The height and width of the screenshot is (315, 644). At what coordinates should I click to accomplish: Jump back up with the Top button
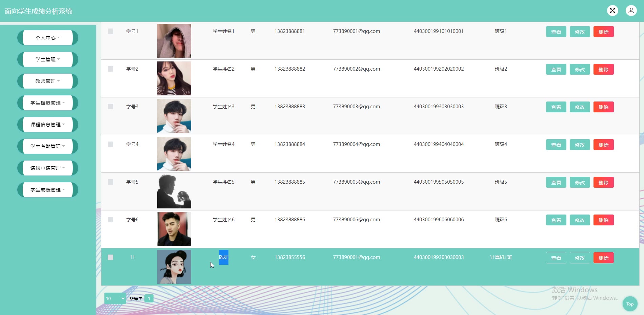(630, 304)
